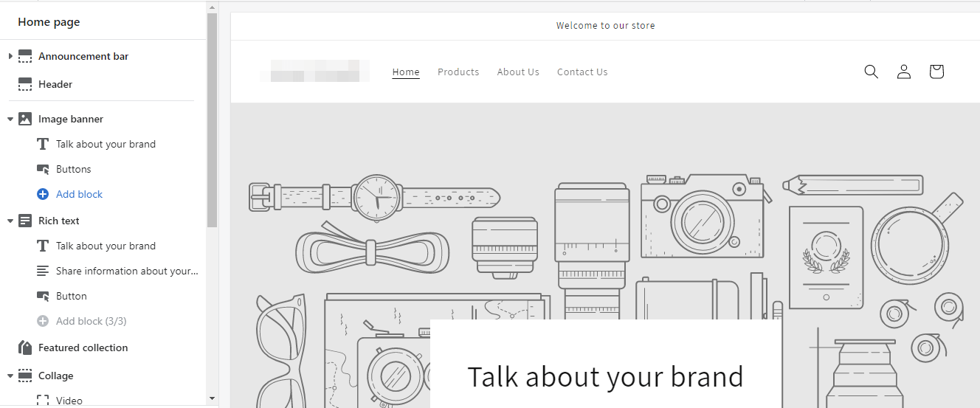The height and width of the screenshot is (408, 980).
Task: Click the sidebar vertical scrollbar thumb
Action: click(x=213, y=120)
